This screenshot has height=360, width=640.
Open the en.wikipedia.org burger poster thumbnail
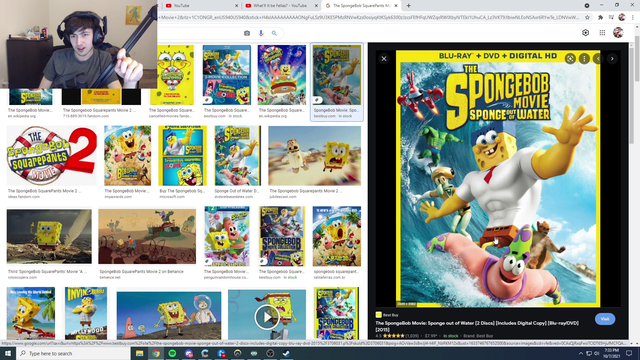click(x=282, y=75)
